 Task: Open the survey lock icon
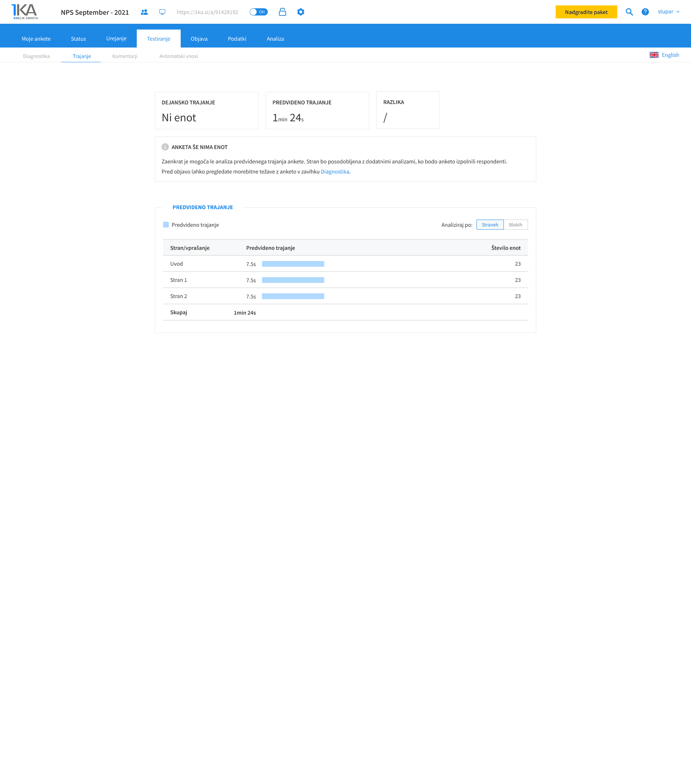coord(283,12)
